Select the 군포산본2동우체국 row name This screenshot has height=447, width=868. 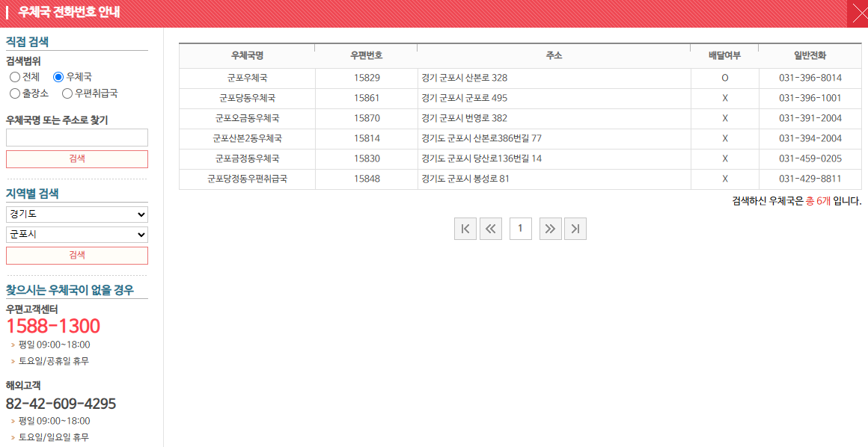click(x=248, y=138)
